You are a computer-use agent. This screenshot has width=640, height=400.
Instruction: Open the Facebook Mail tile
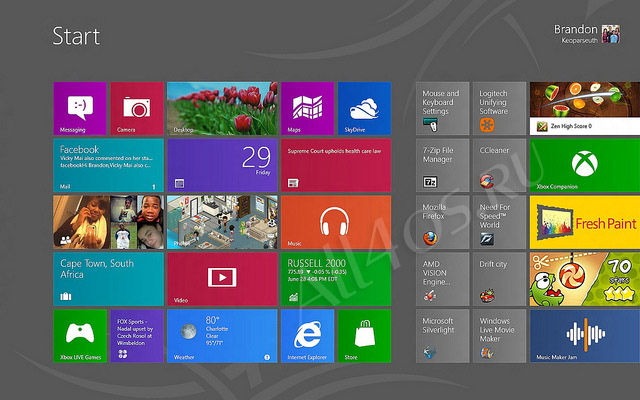click(109, 165)
